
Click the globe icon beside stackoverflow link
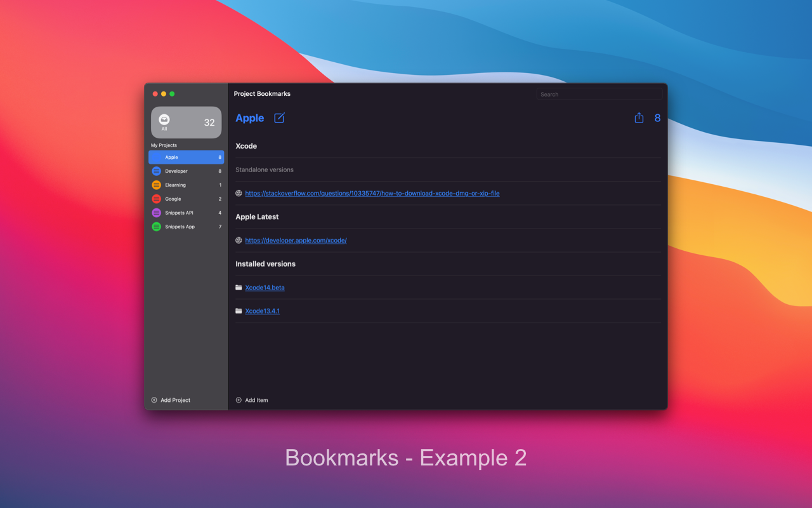pyautogui.click(x=239, y=193)
